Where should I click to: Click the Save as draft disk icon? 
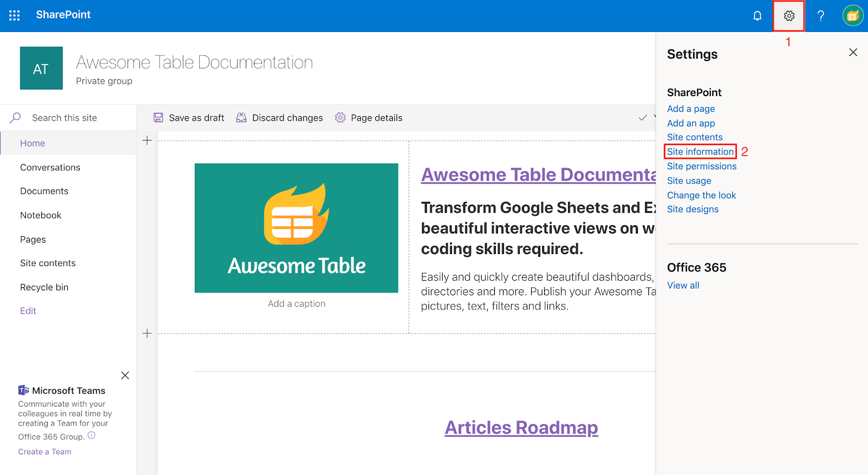click(158, 118)
